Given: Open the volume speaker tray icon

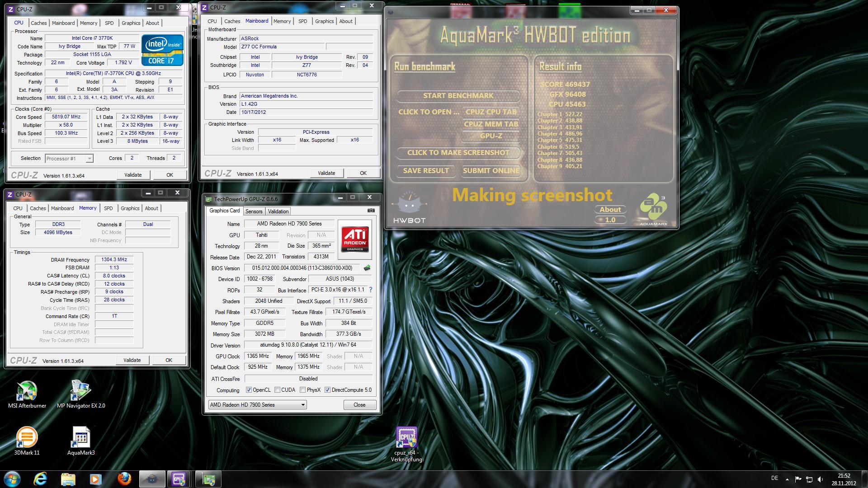Looking at the screenshot, I should [821, 479].
